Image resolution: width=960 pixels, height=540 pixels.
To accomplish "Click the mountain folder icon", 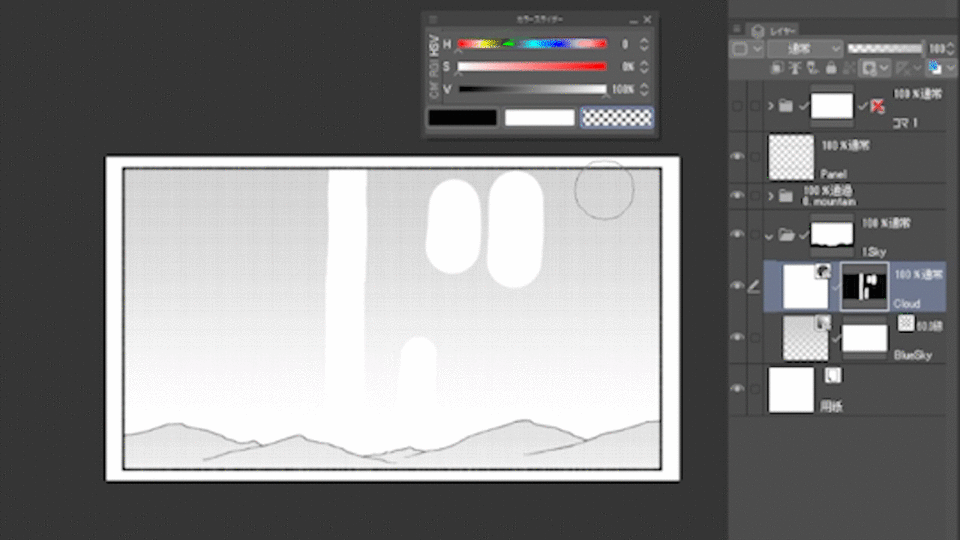I will click(x=786, y=196).
